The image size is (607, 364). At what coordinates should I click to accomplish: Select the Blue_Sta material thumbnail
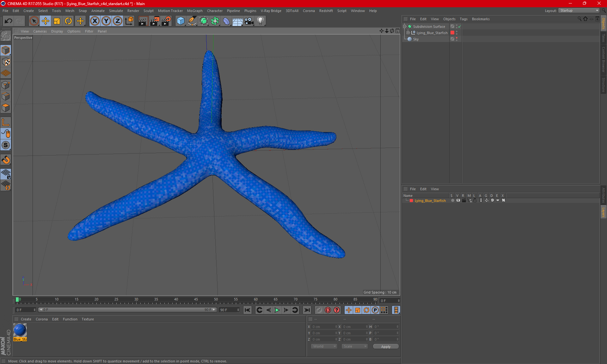click(20, 330)
